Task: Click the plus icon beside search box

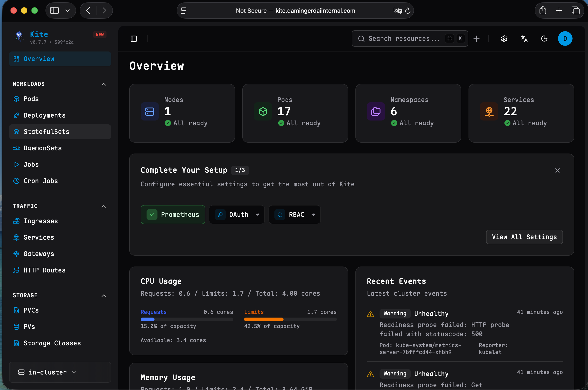Action: click(x=476, y=38)
